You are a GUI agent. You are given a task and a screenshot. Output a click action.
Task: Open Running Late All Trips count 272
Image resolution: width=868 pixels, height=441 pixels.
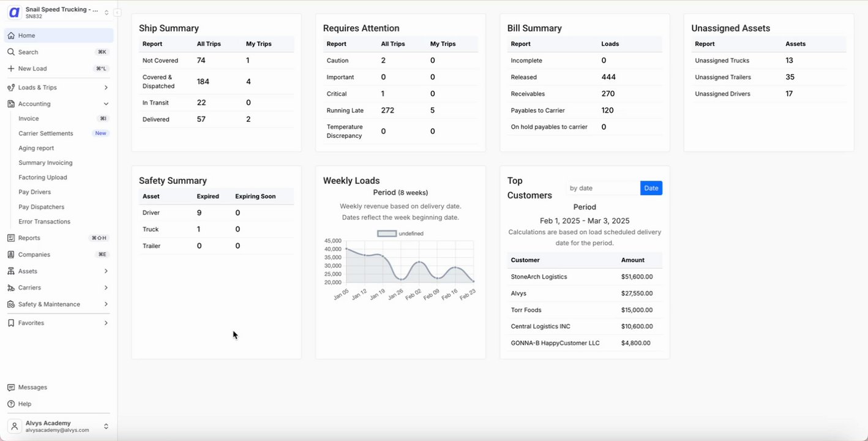tap(387, 110)
